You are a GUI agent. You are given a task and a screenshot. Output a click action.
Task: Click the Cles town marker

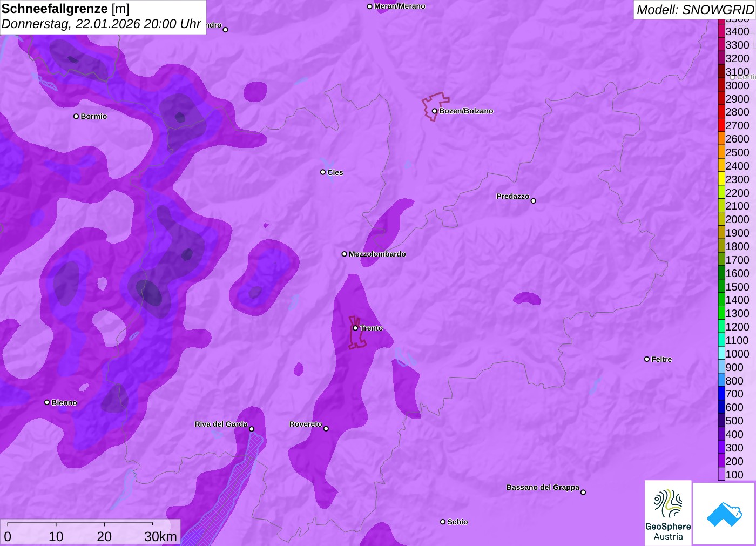323,172
